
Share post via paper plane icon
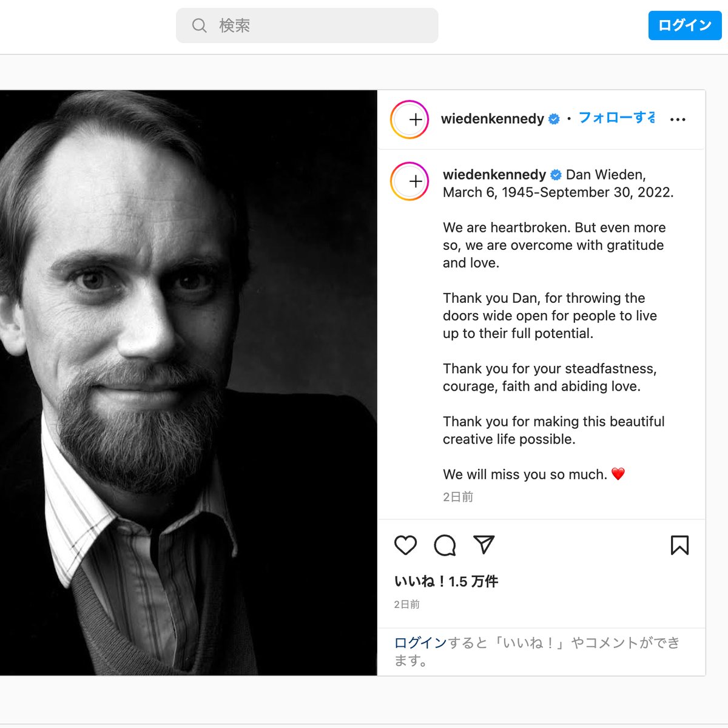[484, 544]
